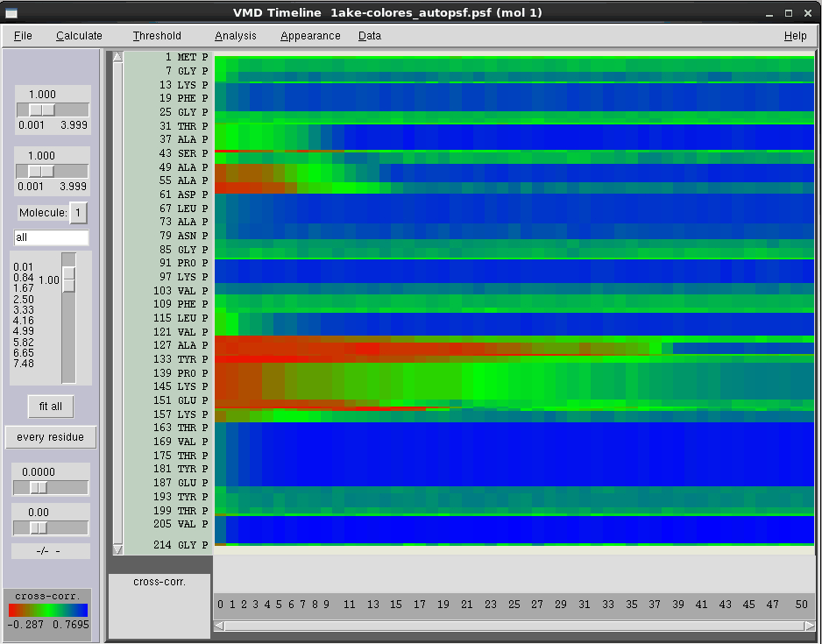The width and height of the screenshot is (822, 644).
Task: Open the Calculate menu
Action: click(79, 36)
